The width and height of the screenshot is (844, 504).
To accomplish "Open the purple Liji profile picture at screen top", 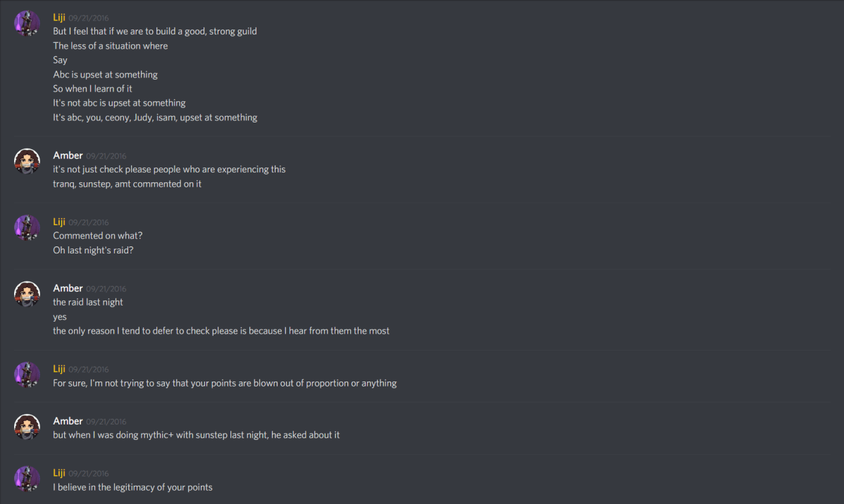I will click(x=27, y=23).
